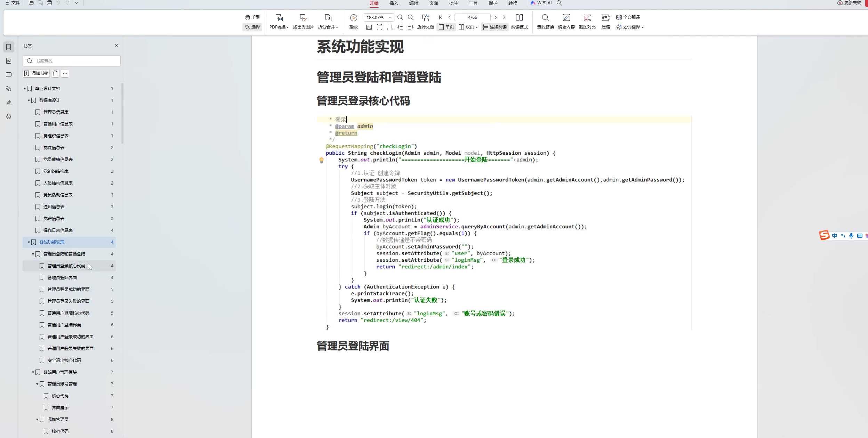Open the attachments paperclip sidebar icon
Image resolution: width=868 pixels, height=438 pixels.
9,89
